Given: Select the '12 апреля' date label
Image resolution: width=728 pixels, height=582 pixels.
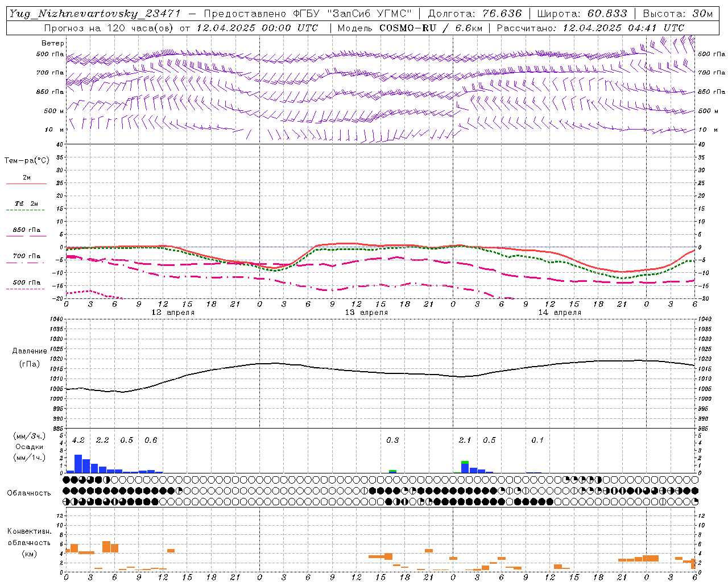Looking at the screenshot, I should (x=173, y=313).
